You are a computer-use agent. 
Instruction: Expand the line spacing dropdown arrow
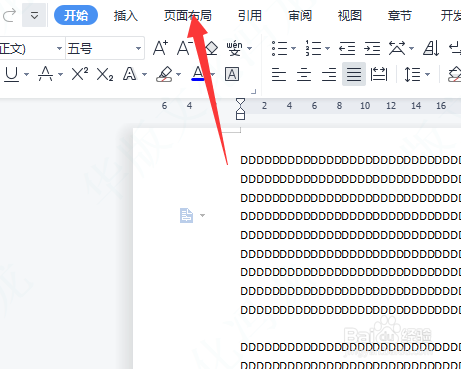(428, 74)
